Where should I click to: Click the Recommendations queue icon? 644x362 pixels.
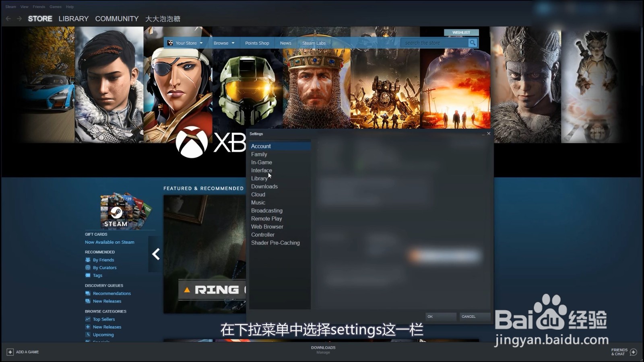coord(88,293)
